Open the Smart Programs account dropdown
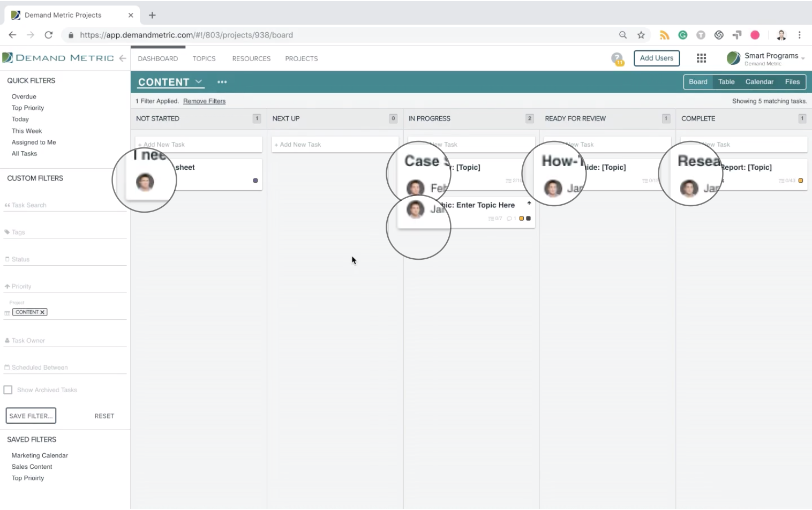Screen dimensions: 812x510 coord(766,58)
